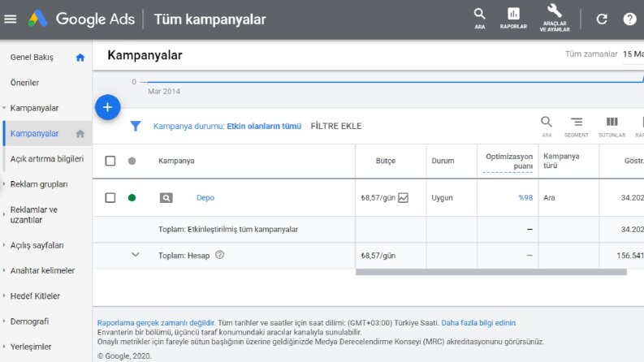The image size is (644, 362).
Task: Click Tüm kampanyalar header title
Action: point(210,19)
